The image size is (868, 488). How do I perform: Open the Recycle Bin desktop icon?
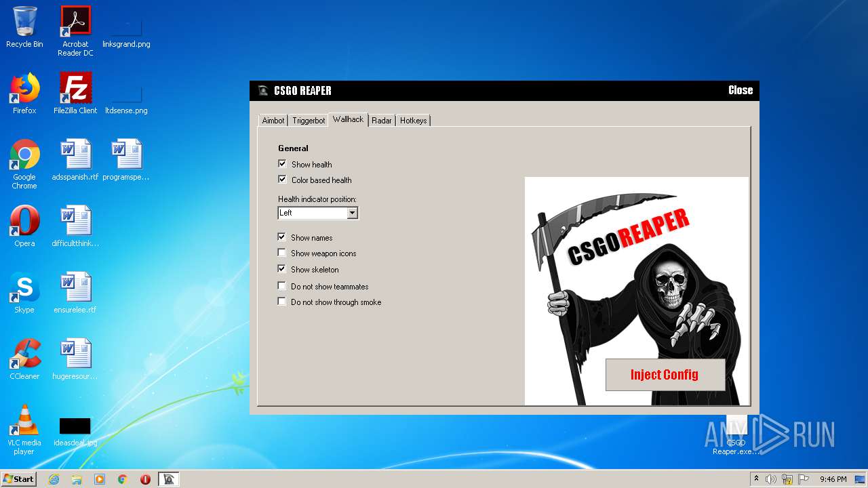[x=24, y=27]
